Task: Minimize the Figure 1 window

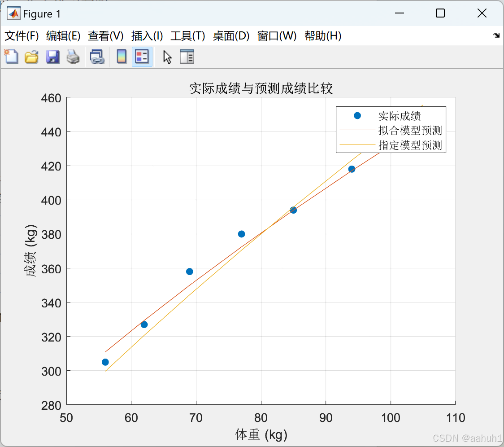Action: point(399,13)
